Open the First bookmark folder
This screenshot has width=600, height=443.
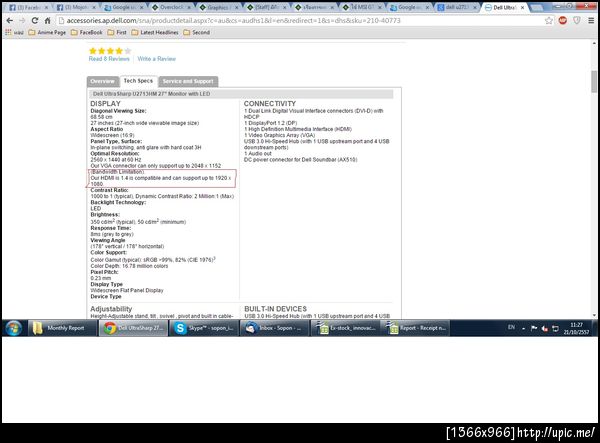(117, 33)
